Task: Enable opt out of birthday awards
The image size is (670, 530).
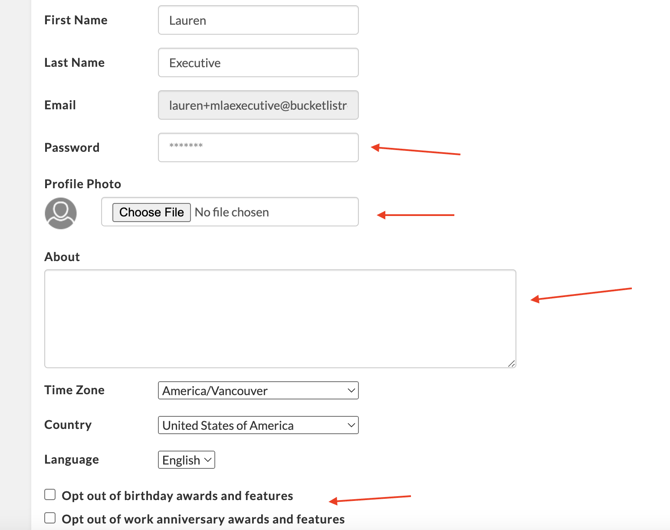Action: click(50, 495)
